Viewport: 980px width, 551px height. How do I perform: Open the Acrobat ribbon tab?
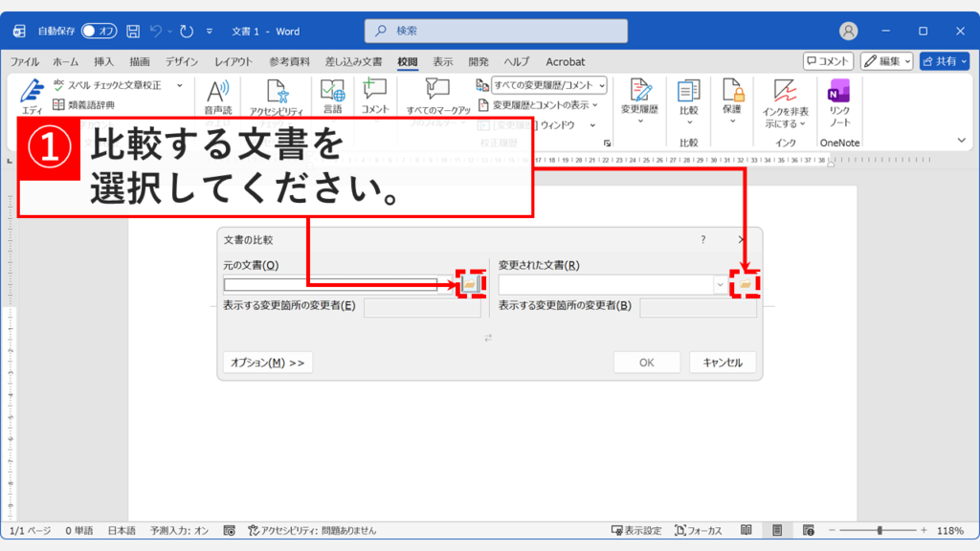tap(565, 61)
